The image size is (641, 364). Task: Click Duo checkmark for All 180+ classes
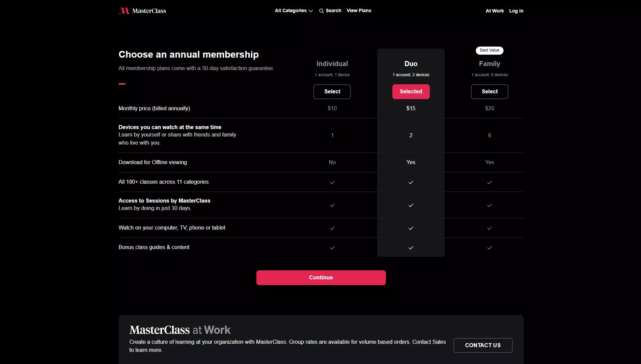[x=411, y=182]
